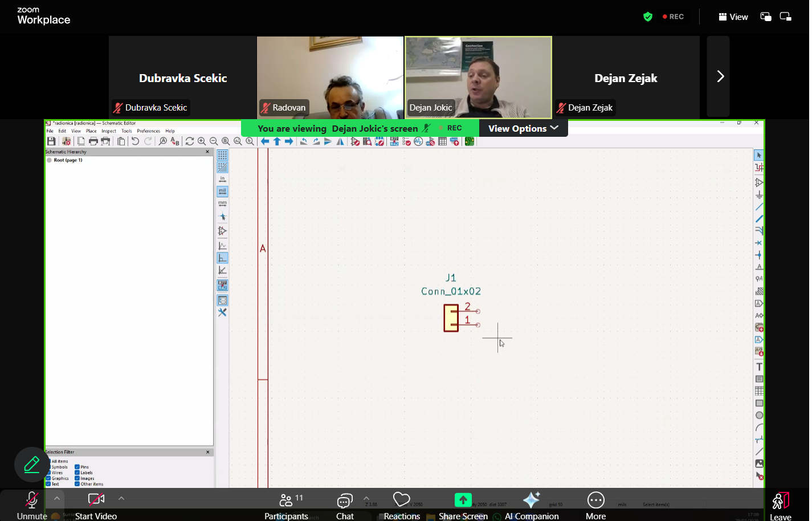Expand the View Options dropdown
This screenshot has height=521, width=812.
523,128
